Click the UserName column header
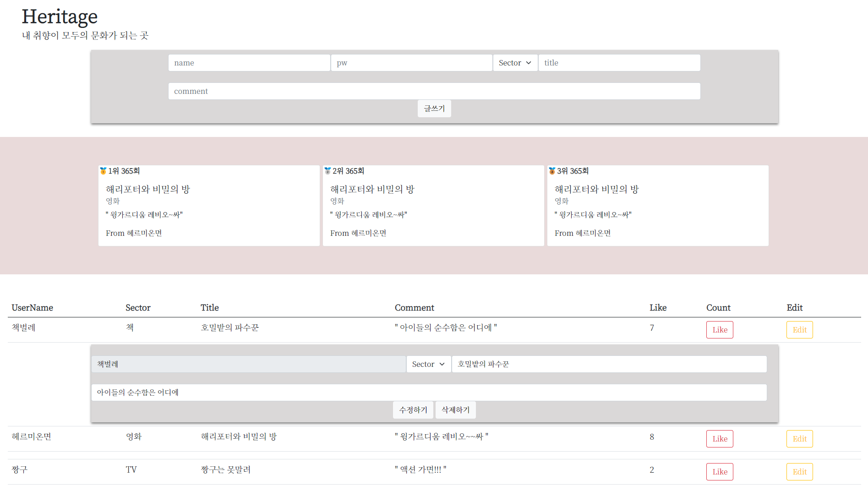Image resolution: width=868 pixels, height=491 pixels. pos(32,307)
